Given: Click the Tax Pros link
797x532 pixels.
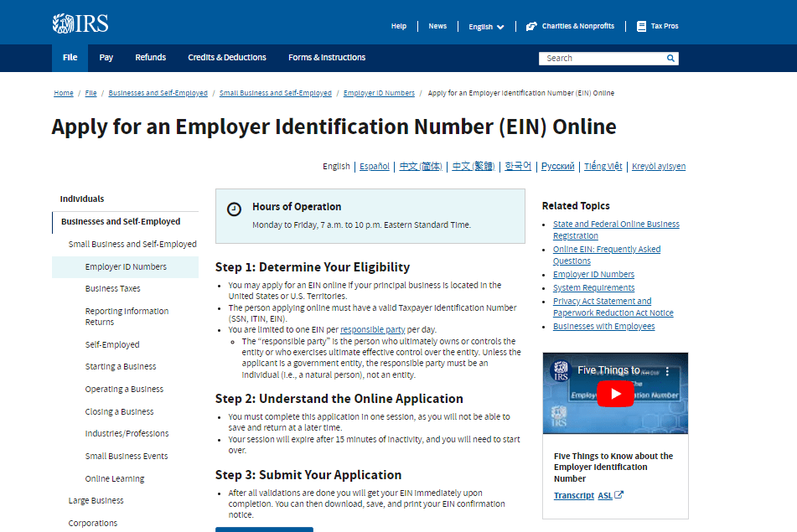Looking at the screenshot, I should tap(665, 26).
